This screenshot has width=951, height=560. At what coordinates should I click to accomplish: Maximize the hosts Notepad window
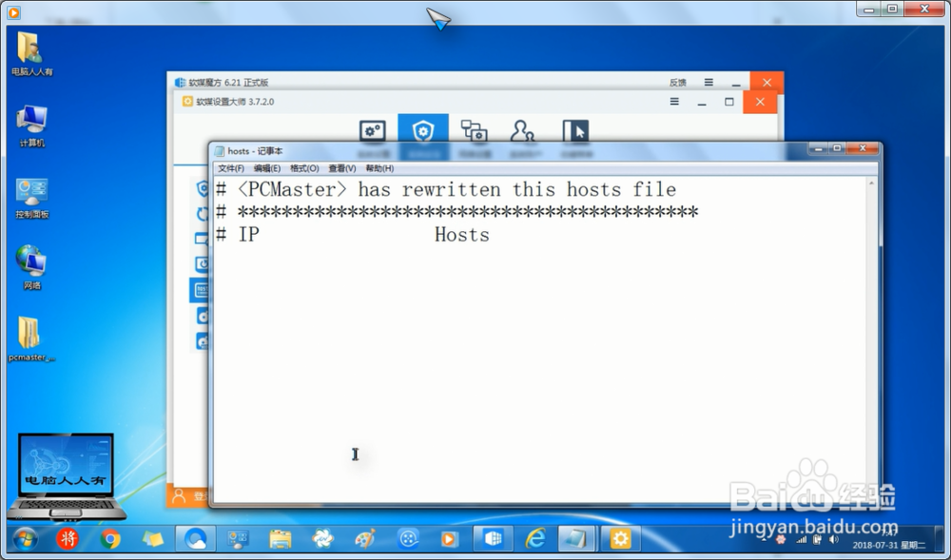[837, 148]
